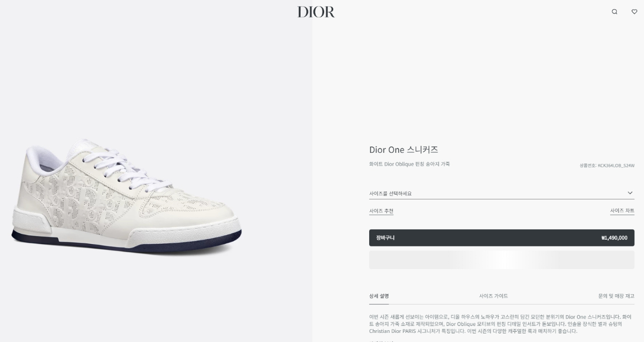Open the 사이즈 차트 link
This screenshot has height=342, width=644.
tap(622, 211)
